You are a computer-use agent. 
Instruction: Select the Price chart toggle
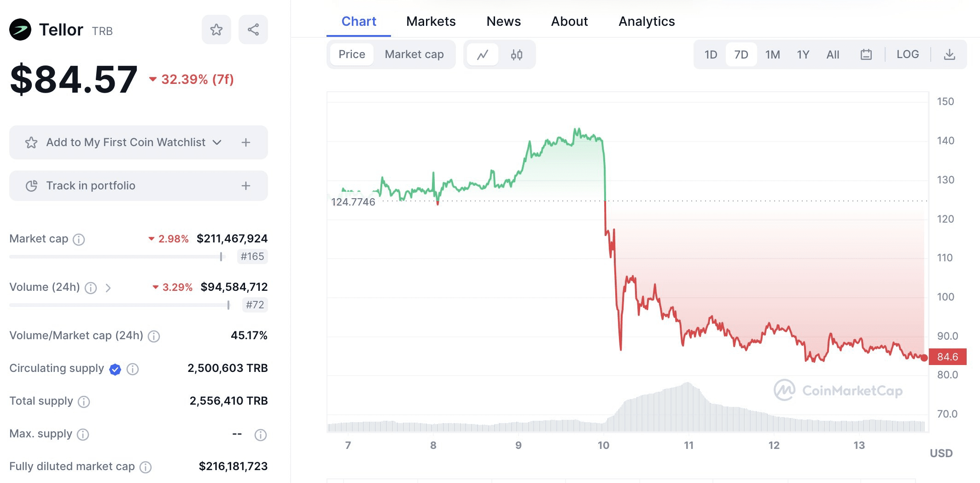[351, 54]
